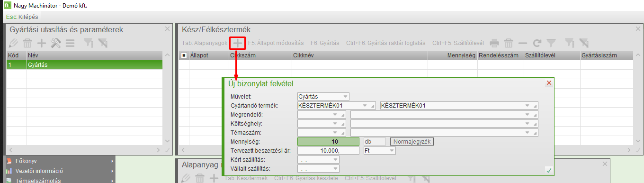This screenshot has height=183, width=644.
Task: Click Normajegyzék button
Action: pyautogui.click(x=411, y=142)
